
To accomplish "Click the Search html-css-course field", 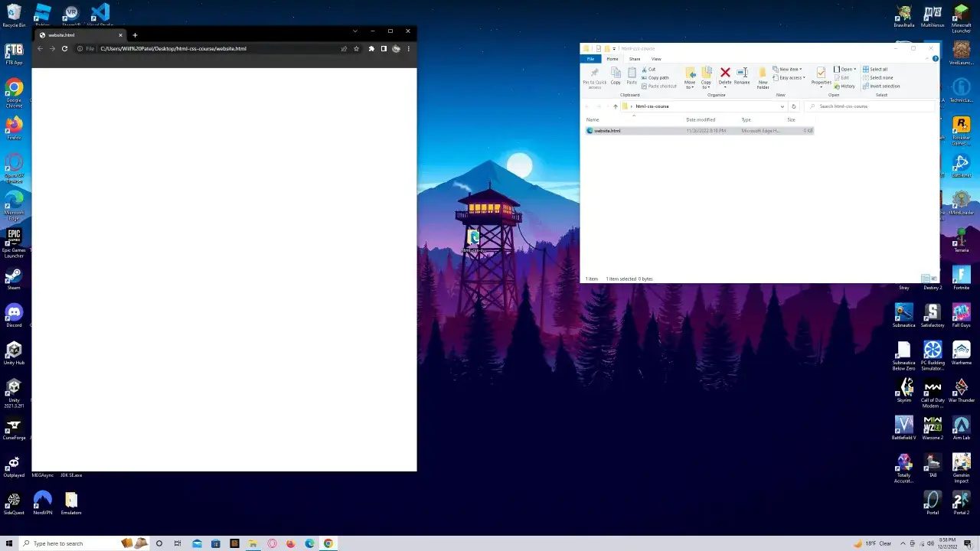I will coord(870,106).
